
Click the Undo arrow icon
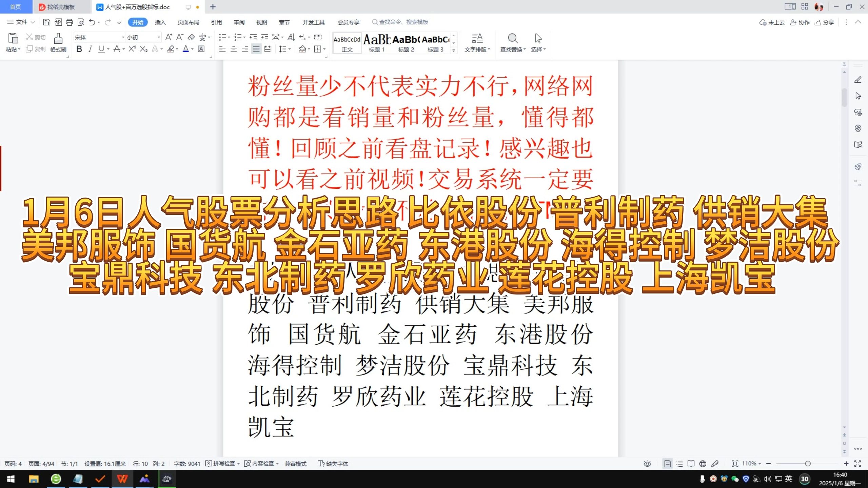pos(92,22)
